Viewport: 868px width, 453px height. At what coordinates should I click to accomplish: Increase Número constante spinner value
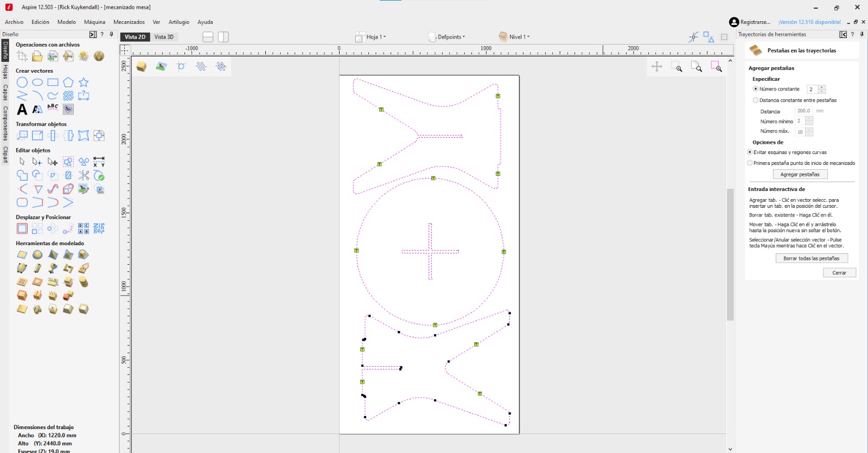click(x=822, y=87)
